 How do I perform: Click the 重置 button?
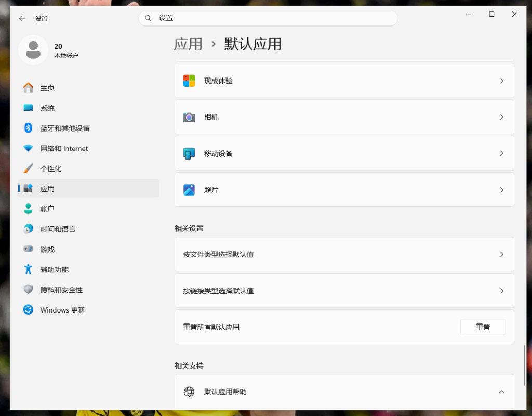pos(483,327)
